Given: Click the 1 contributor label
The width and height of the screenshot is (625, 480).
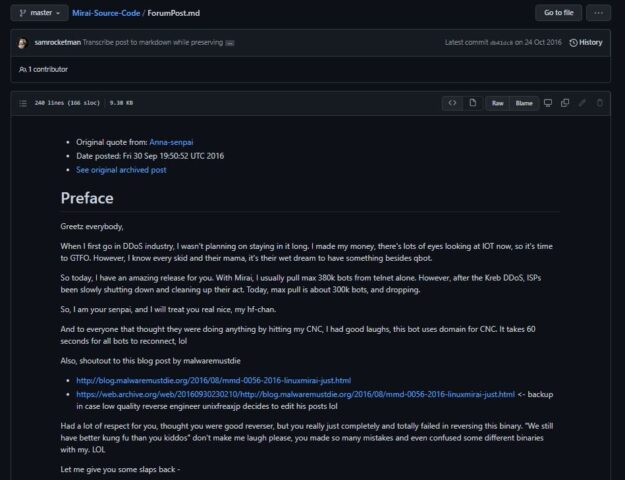Looking at the screenshot, I should (43, 69).
